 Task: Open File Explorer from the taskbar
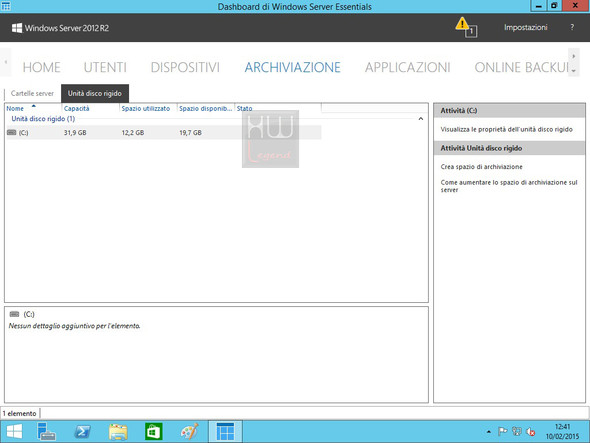click(118, 431)
